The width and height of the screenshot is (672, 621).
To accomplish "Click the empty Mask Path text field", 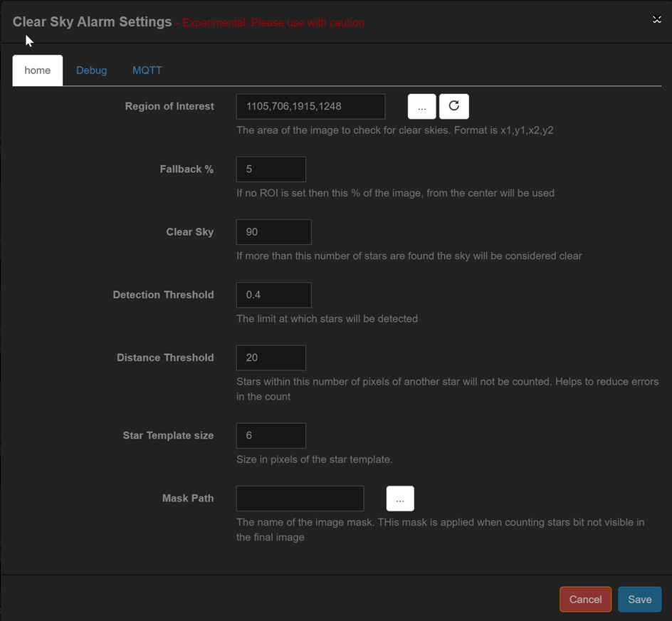I will click(299, 499).
